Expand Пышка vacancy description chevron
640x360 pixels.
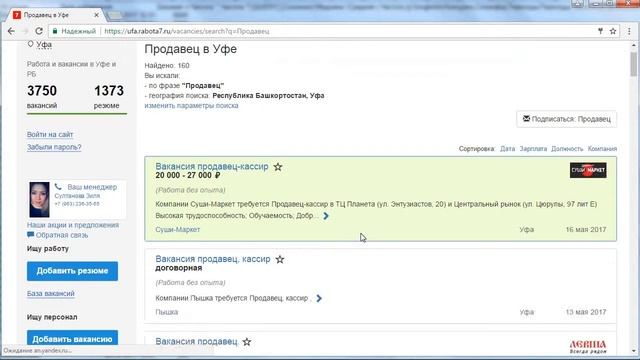click(319, 298)
